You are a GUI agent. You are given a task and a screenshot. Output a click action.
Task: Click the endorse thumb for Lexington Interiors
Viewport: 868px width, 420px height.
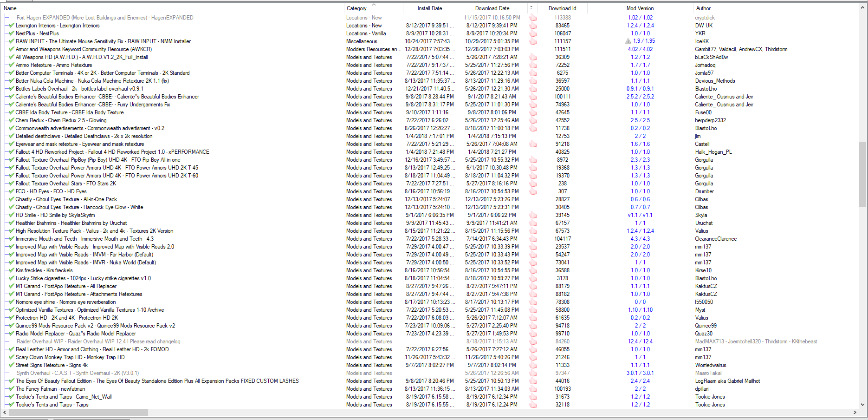pyautogui.click(x=533, y=26)
